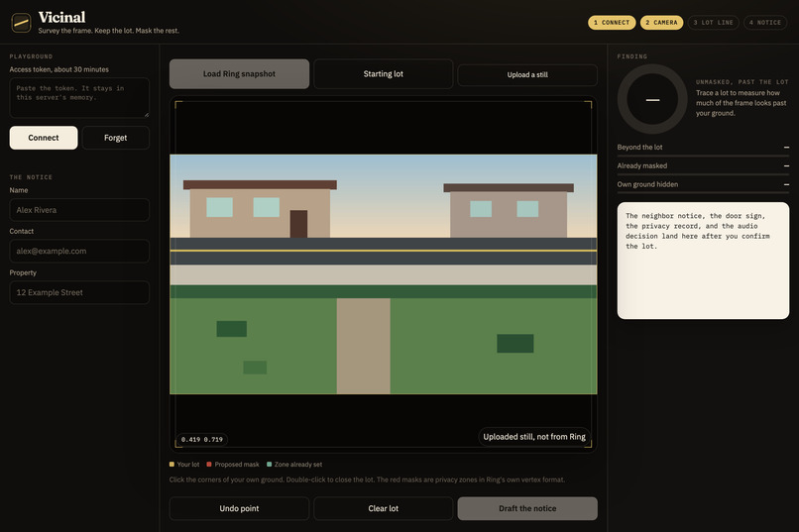Click the Clear lot button
Image resolution: width=799 pixels, height=532 pixels.
click(384, 508)
